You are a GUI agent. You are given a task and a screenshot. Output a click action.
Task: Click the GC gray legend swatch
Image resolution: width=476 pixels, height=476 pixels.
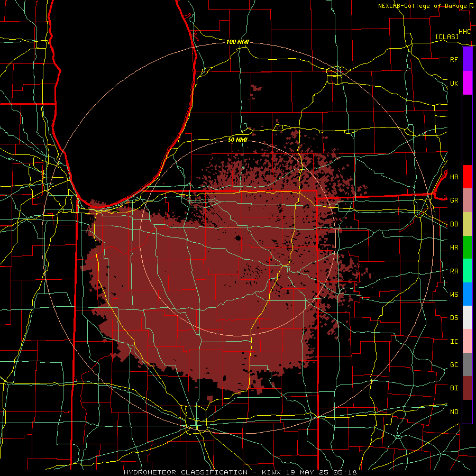point(467,364)
